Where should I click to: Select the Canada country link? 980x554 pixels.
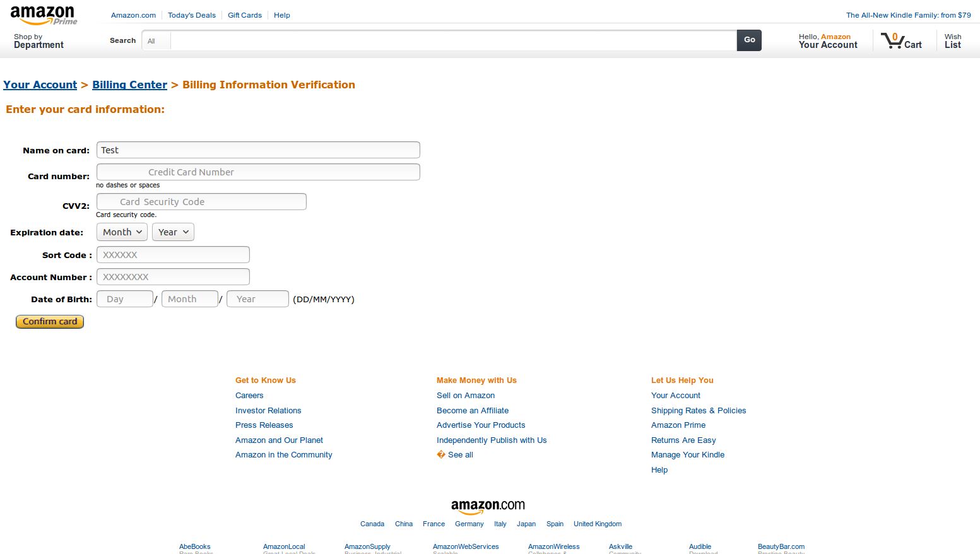[x=372, y=524]
